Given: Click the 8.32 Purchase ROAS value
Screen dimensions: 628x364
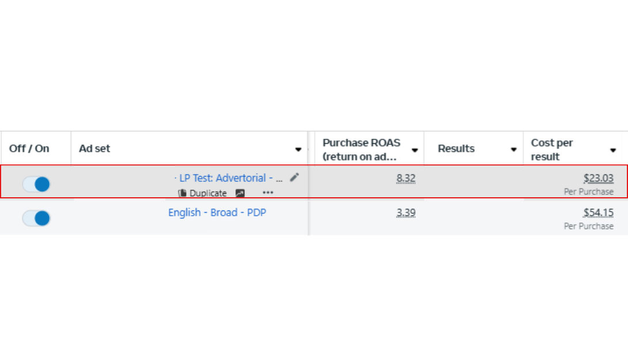Looking at the screenshot, I should (406, 178).
